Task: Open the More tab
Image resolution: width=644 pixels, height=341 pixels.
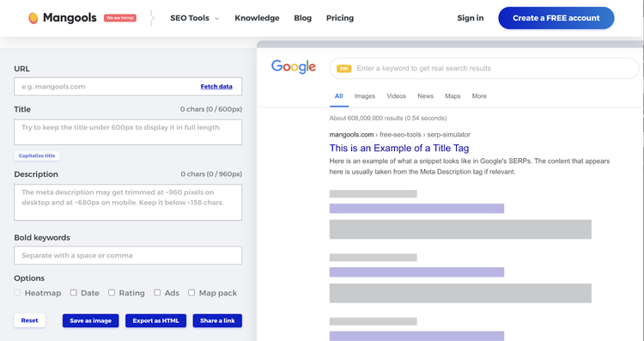Action: tap(479, 96)
